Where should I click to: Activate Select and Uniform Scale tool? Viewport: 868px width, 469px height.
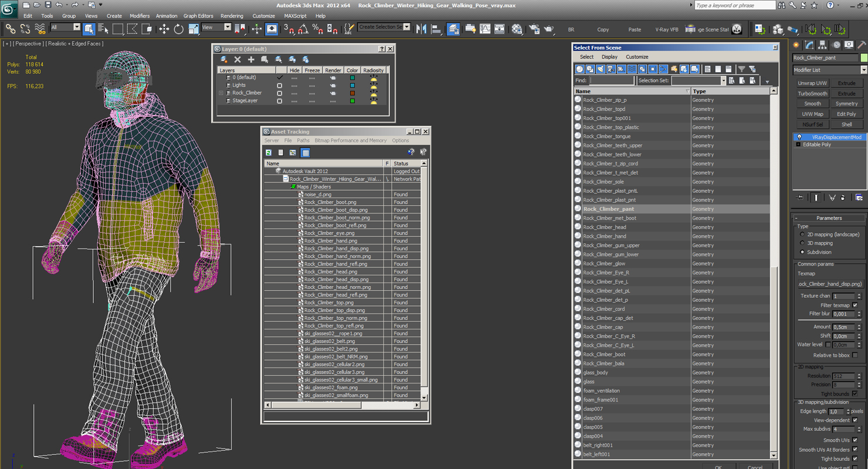click(193, 29)
